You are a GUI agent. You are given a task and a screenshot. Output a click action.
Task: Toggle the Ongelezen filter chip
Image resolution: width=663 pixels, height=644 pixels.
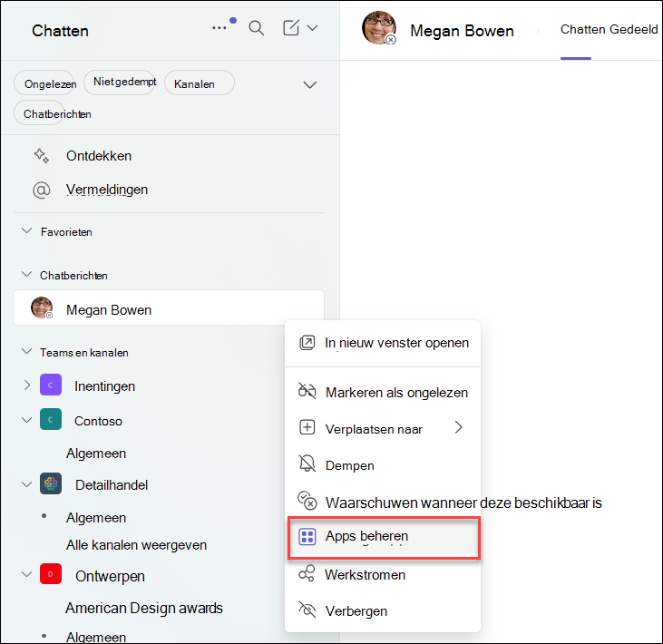46,83
